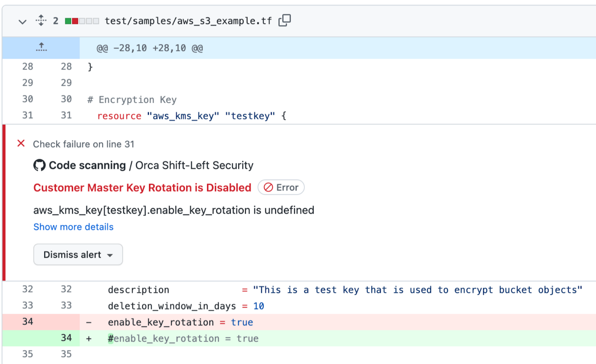Click the diff navigation arrows icon

[x=41, y=20]
